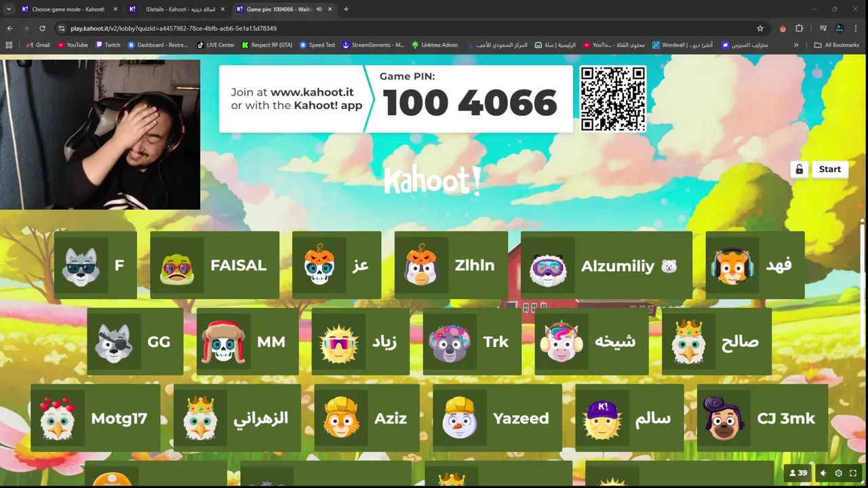Select Motg17 chicken hearts avatar
The image size is (868, 488).
pos(57,419)
